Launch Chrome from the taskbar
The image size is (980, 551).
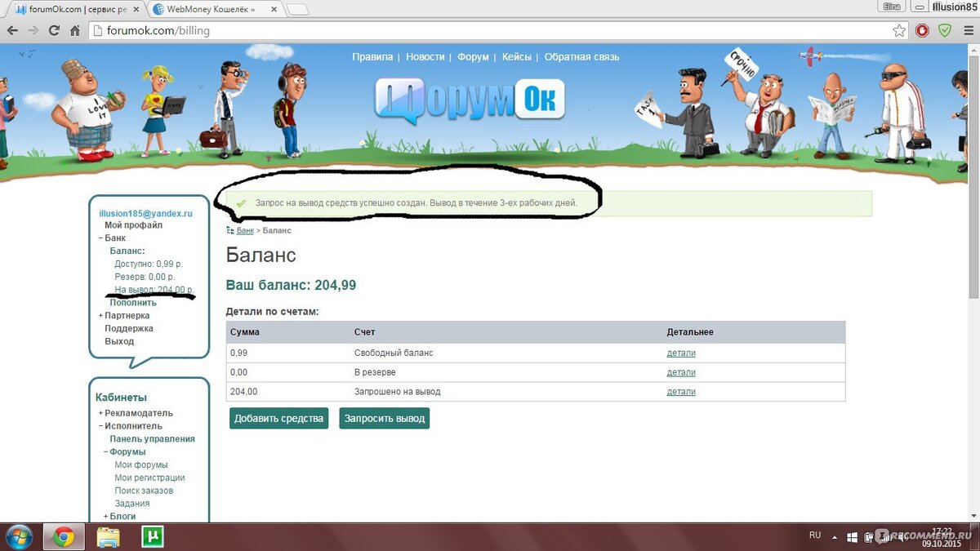[x=64, y=536]
